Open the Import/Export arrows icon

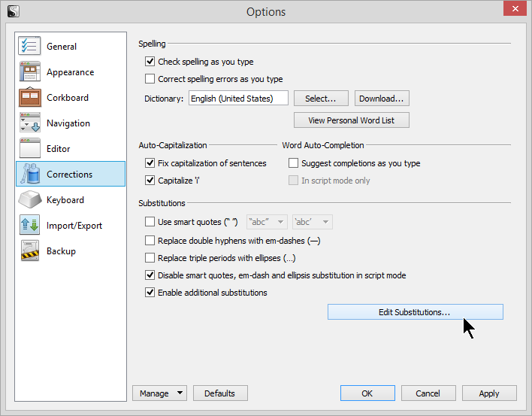(29, 226)
